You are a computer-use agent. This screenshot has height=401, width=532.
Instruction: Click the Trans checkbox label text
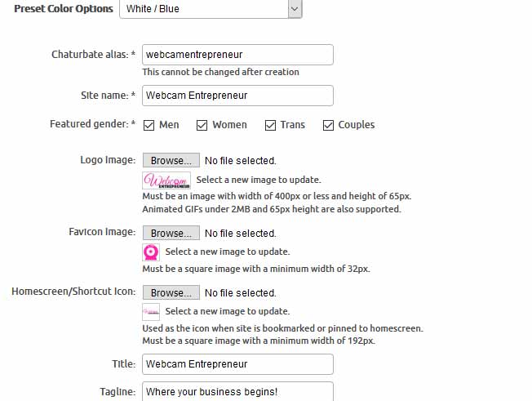[292, 125]
